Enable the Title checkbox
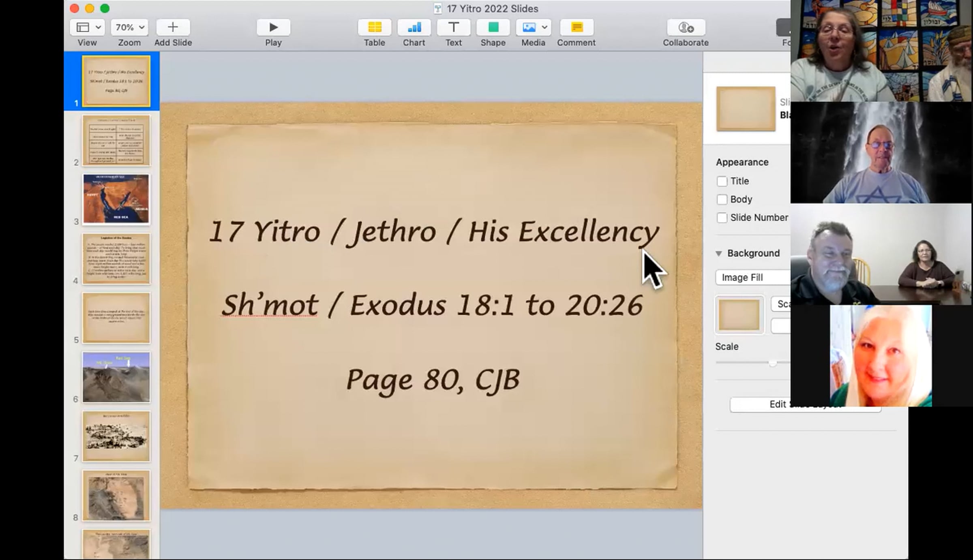 (x=722, y=181)
